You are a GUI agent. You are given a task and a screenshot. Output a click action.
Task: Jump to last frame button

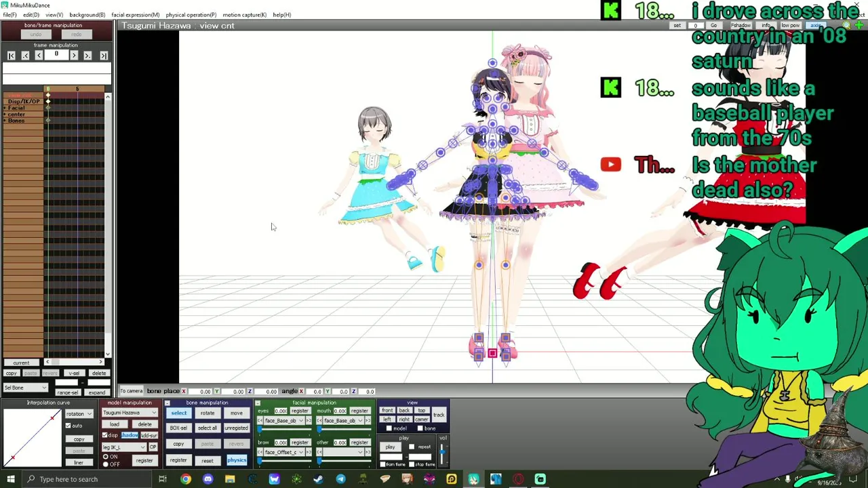tap(103, 56)
